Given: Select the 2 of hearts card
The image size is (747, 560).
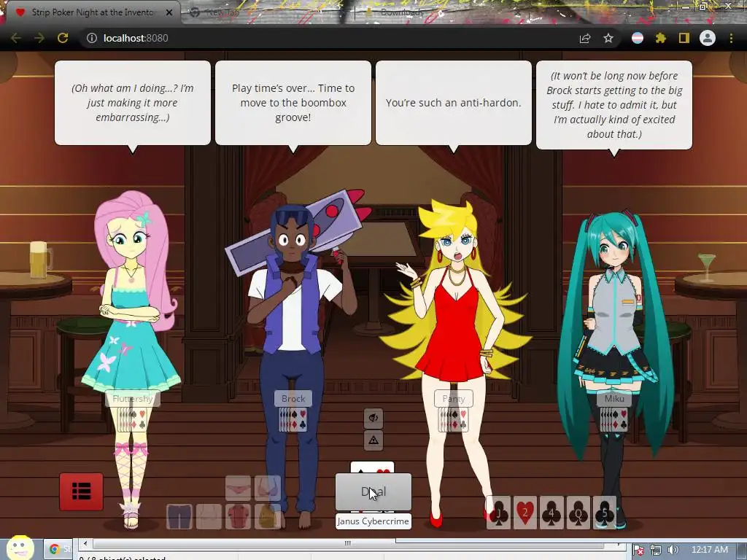Looking at the screenshot, I should (525, 513).
